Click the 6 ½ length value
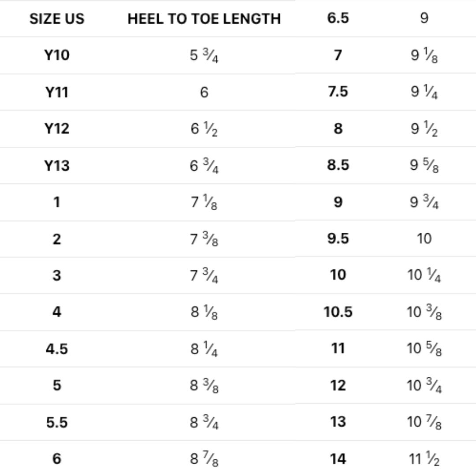This screenshot has height=476, width=476. coord(204,129)
